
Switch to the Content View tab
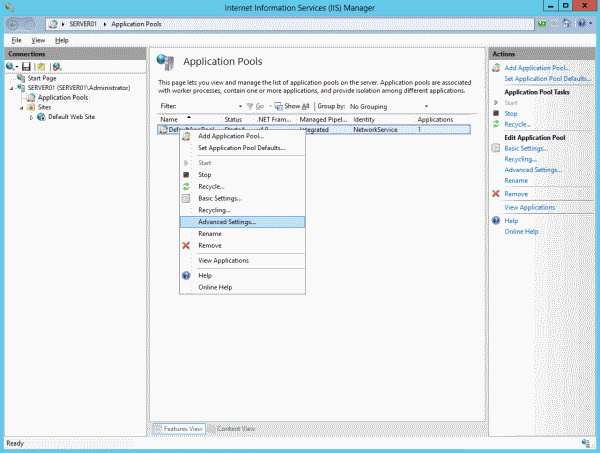coord(232,429)
